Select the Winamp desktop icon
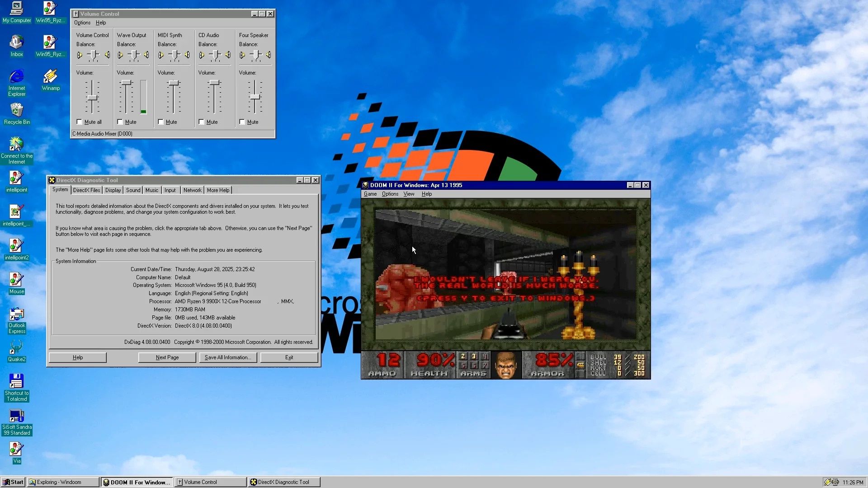Screen dimensions: 868x488 point(51,80)
